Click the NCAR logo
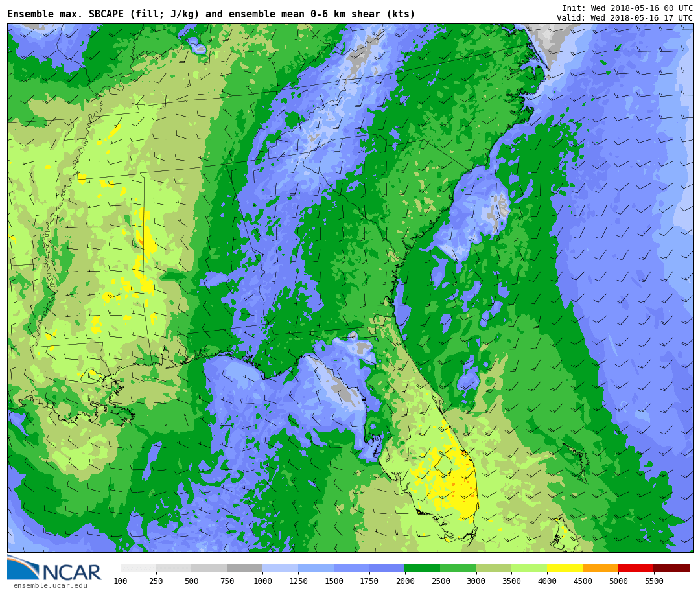Image resolution: width=700 pixels, height=593 pixels. pyautogui.click(x=54, y=568)
